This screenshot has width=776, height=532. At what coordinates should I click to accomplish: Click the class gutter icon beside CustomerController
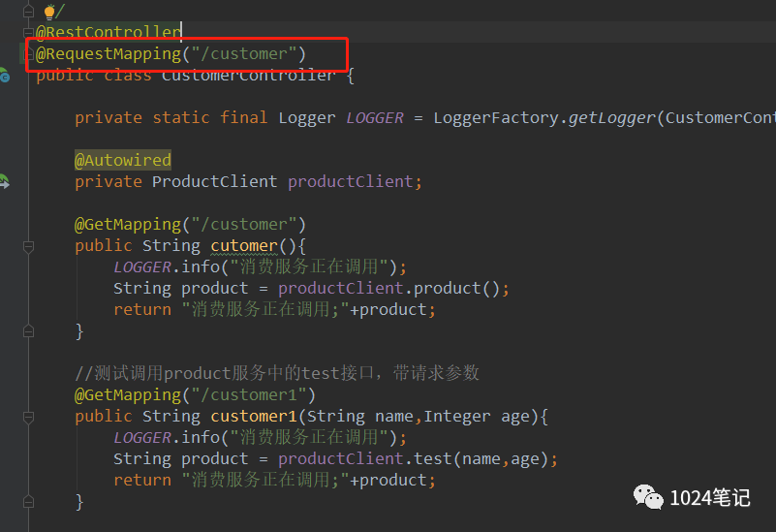[5, 76]
